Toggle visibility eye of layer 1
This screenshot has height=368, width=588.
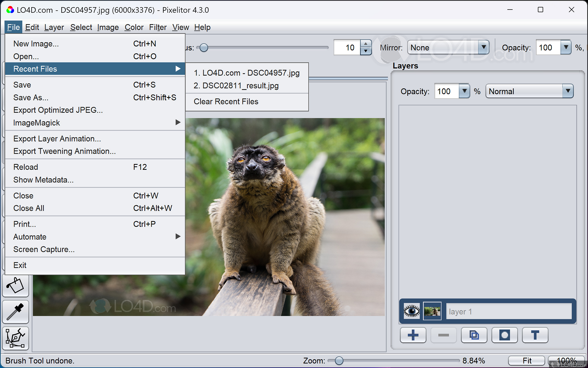pos(412,311)
